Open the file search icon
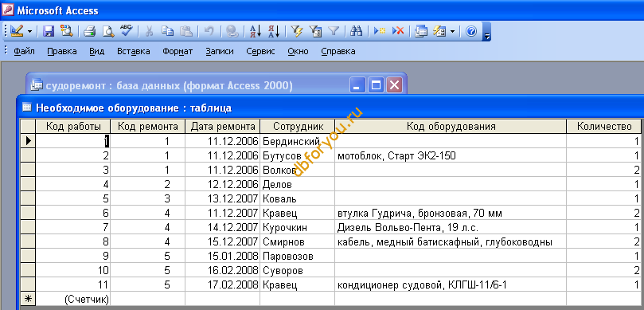Image resolution: width=644 pixels, height=310 pixels. (67, 31)
